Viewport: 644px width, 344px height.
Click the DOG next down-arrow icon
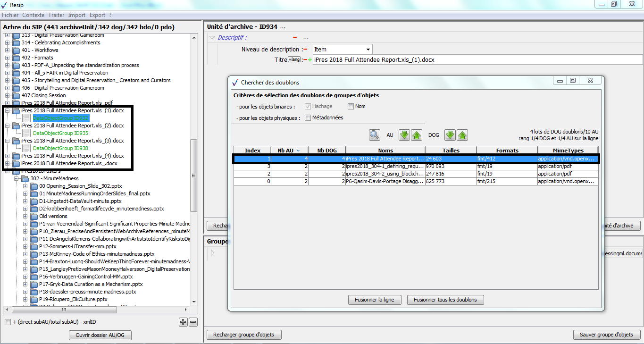(x=451, y=135)
